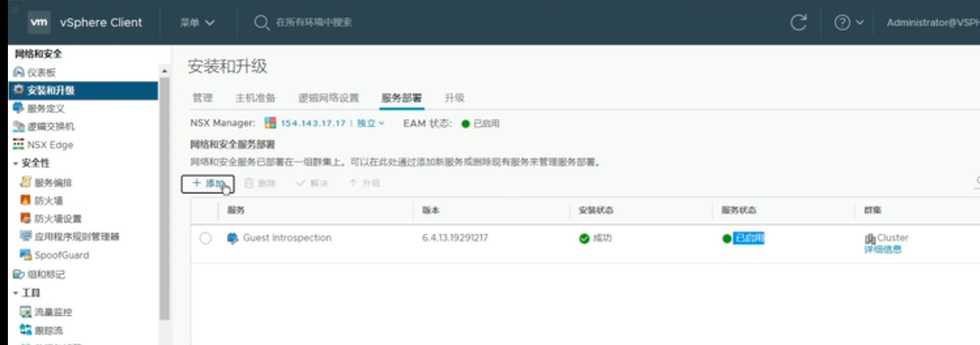Open 仪表板 in the sidebar

42,72
